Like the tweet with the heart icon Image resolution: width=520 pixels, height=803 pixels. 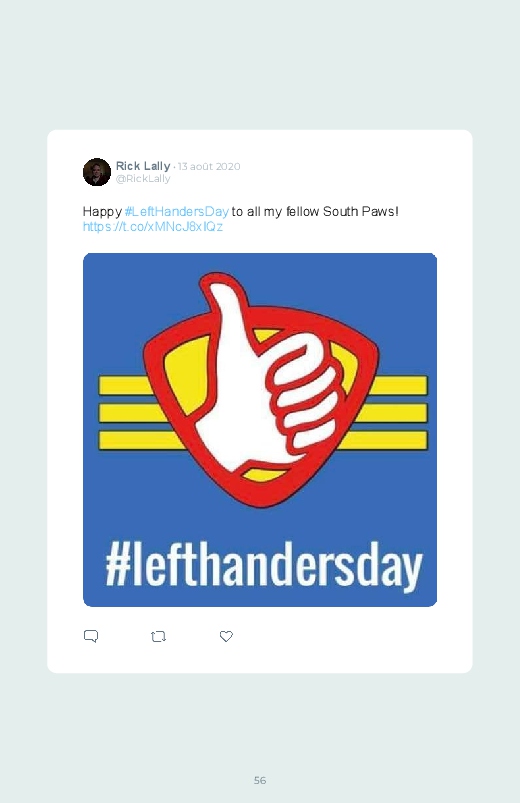click(x=226, y=636)
